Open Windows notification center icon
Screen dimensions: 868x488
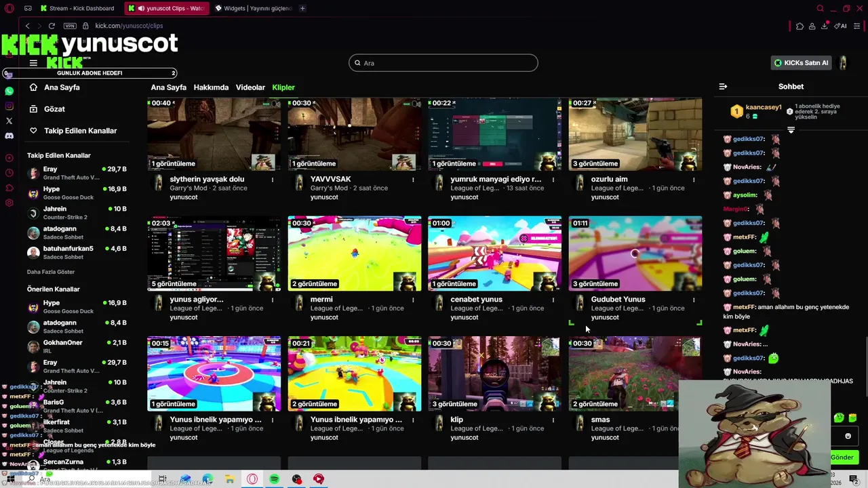click(854, 479)
